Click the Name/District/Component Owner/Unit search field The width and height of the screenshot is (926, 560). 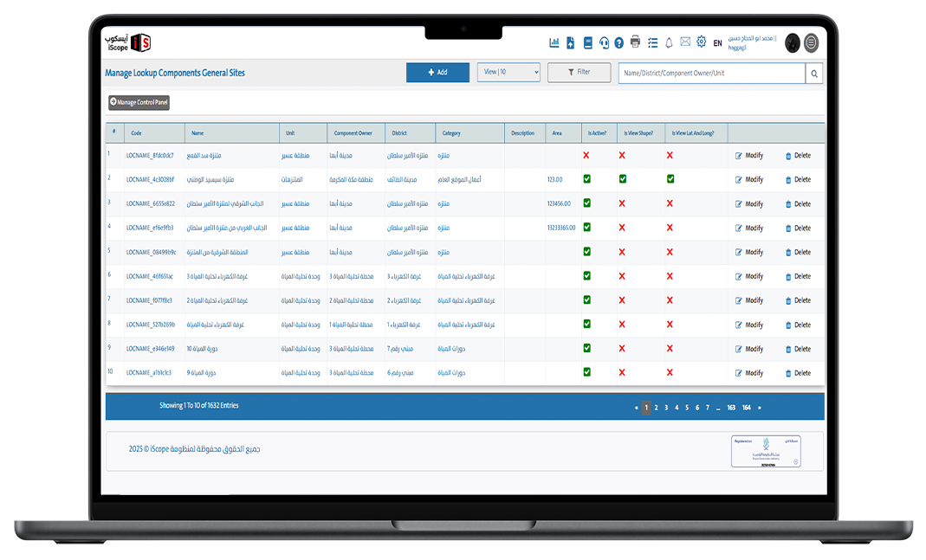(711, 74)
